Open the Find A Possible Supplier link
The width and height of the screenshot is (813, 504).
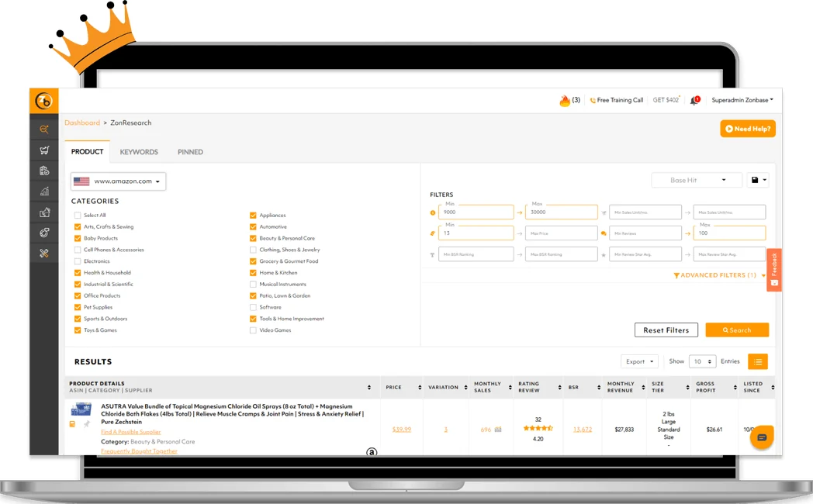coord(130,432)
